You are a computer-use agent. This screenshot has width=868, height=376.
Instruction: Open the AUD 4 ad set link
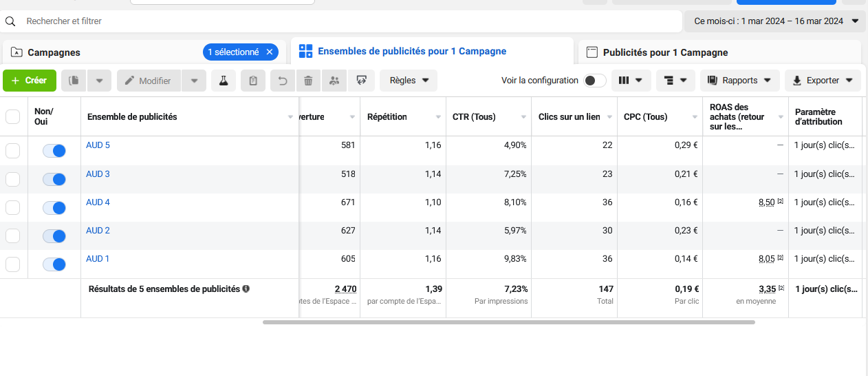click(x=98, y=202)
